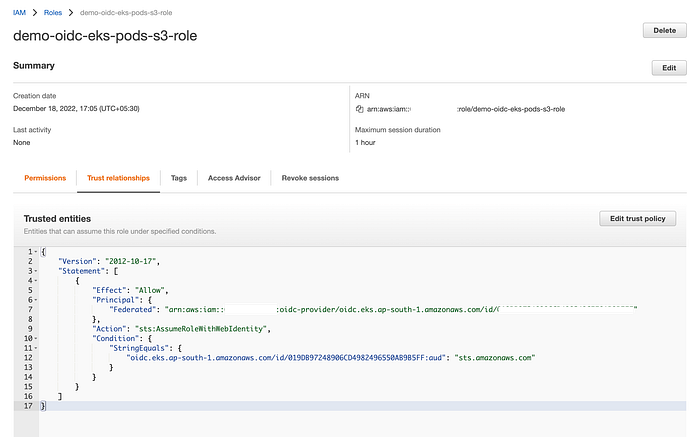
Task: Click the Edit button in Summary
Action: pyautogui.click(x=669, y=68)
